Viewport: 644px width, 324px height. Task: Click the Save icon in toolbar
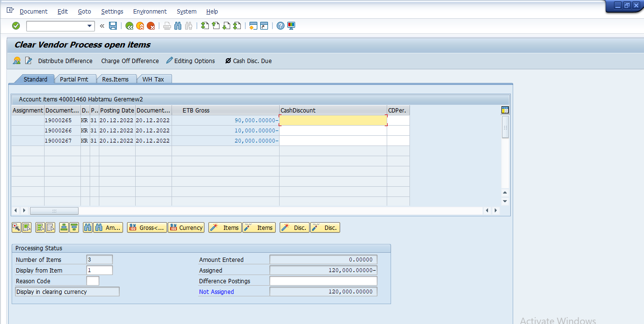pyautogui.click(x=113, y=26)
